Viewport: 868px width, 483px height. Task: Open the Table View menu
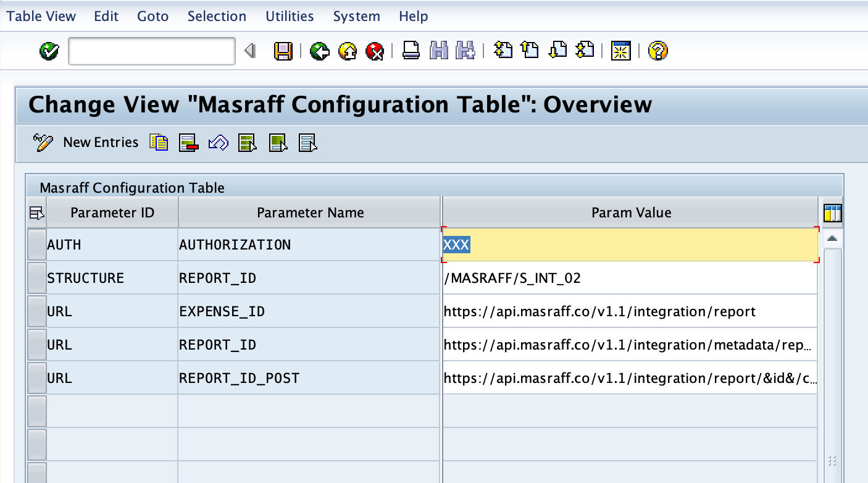(x=41, y=17)
